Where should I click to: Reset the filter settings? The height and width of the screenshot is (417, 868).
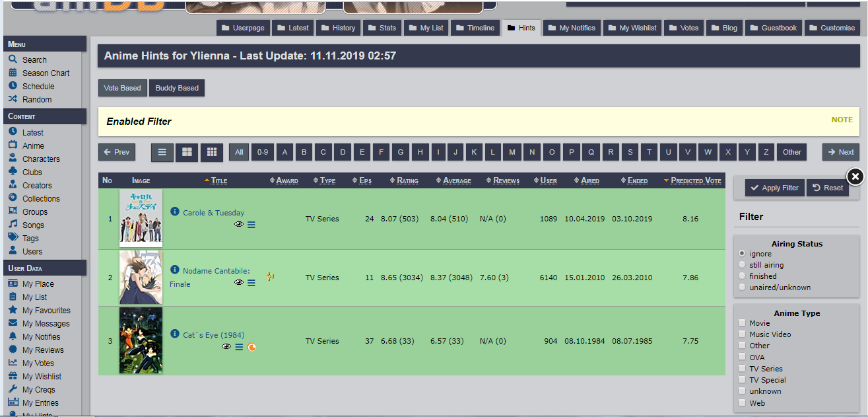click(x=828, y=188)
